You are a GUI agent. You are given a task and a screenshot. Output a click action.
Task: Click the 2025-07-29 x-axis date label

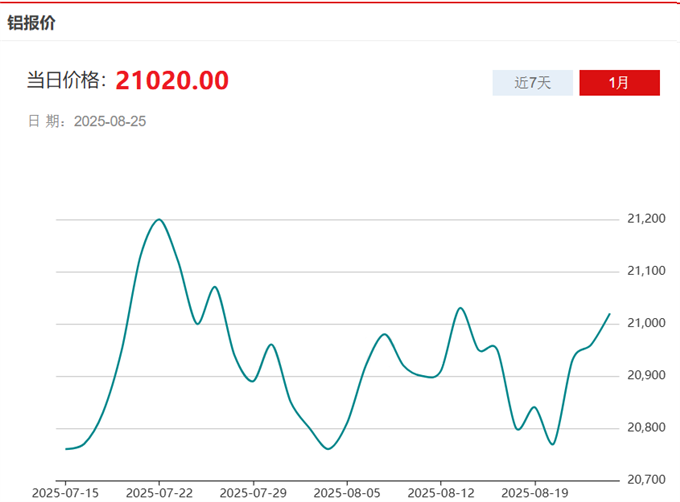click(253, 493)
